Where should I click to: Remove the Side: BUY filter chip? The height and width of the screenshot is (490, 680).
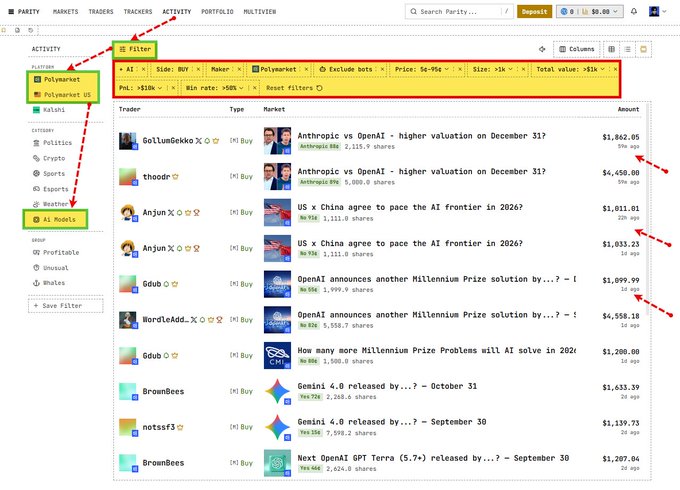click(199, 69)
